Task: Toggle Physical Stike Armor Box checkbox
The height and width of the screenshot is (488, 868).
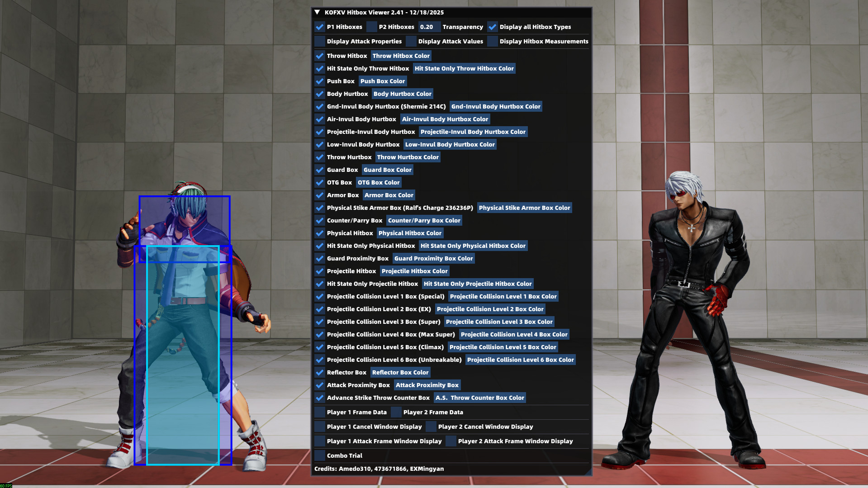Action: (320, 208)
